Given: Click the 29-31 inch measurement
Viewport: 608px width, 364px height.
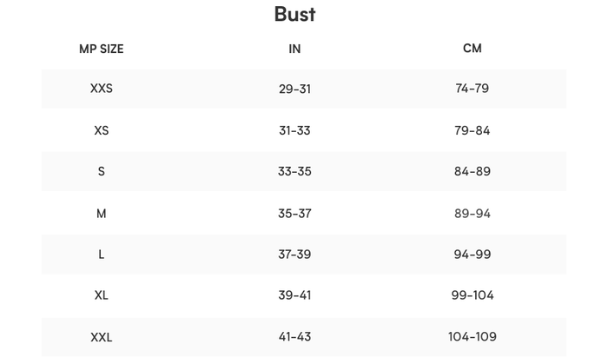Looking at the screenshot, I should coord(294,89).
